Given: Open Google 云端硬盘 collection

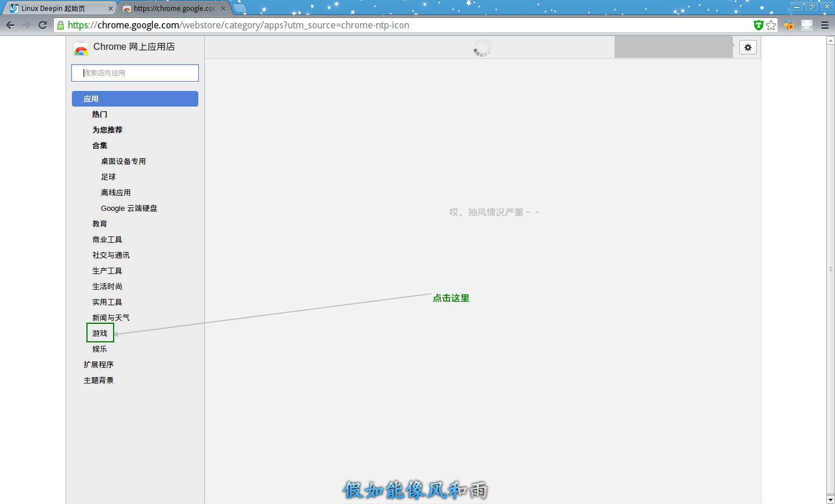Looking at the screenshot, I should (x=129, y=209).
